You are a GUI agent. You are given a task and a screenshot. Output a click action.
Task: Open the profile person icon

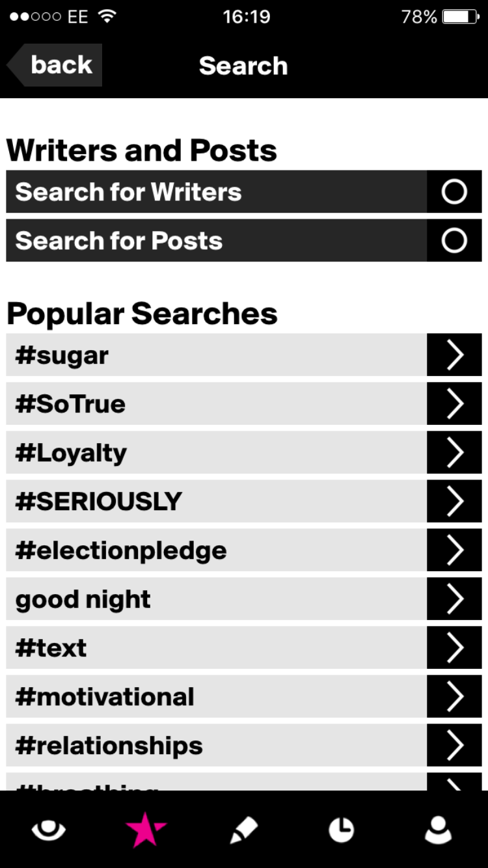click(438, 830)
